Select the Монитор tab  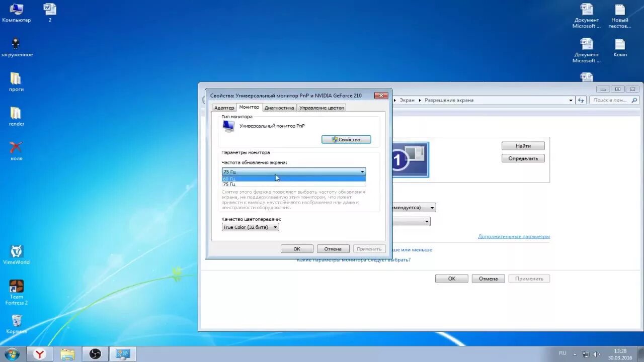click(250, 107)
